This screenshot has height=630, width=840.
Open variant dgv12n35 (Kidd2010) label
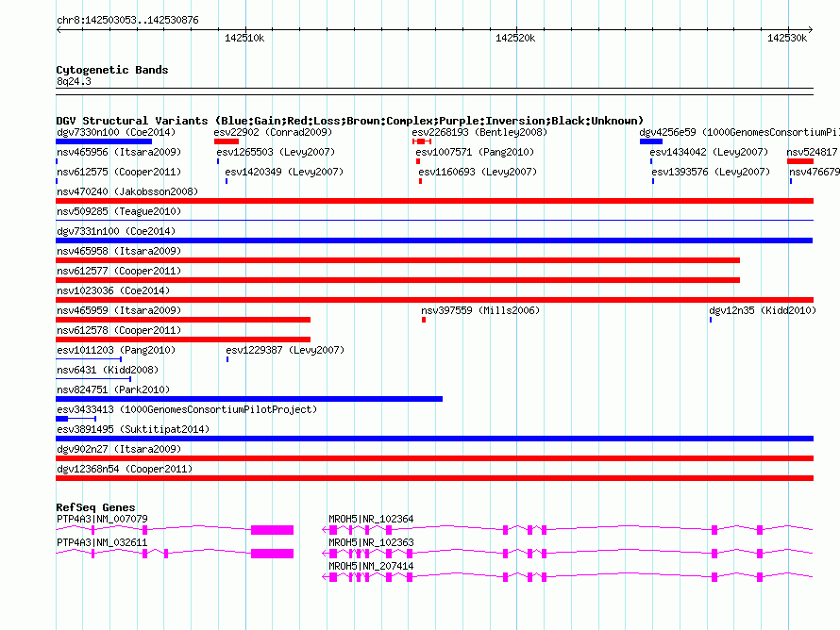(x=763, y=310)
